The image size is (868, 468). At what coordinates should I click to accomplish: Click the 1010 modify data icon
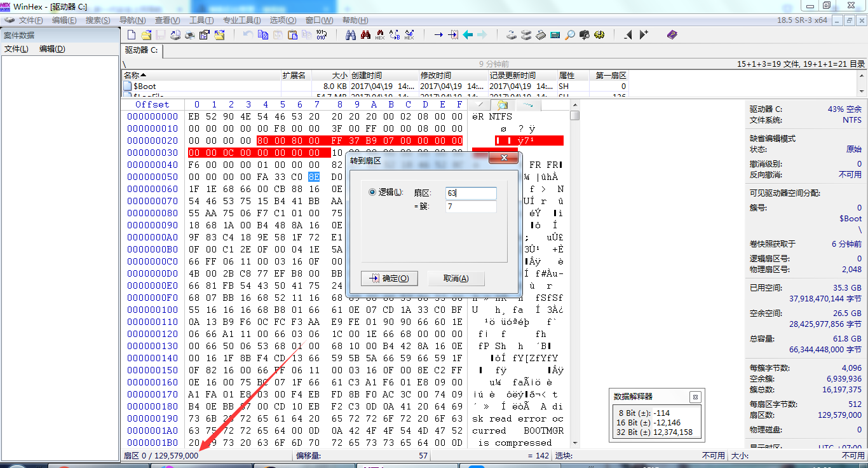(322, 35)
